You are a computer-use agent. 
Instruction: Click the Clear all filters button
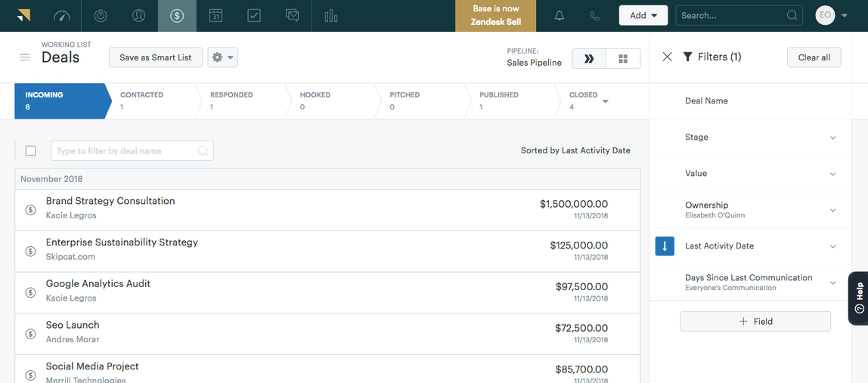pyautogui.click(x=814, y=57)
